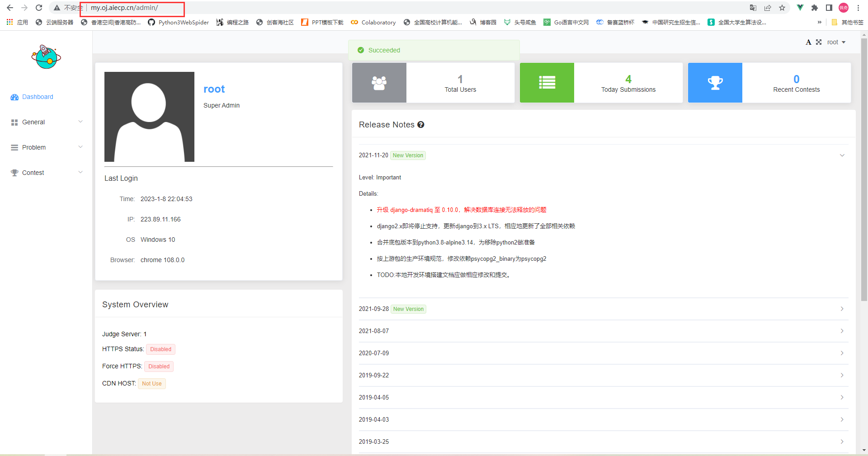Open the apps grid bookmark icon
The height and width of the screenshot is (456, 868).
(9, 22)
